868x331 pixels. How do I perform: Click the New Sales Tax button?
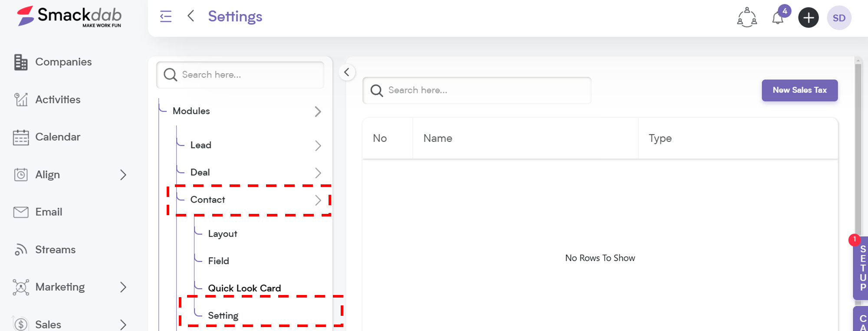(799, 90)
